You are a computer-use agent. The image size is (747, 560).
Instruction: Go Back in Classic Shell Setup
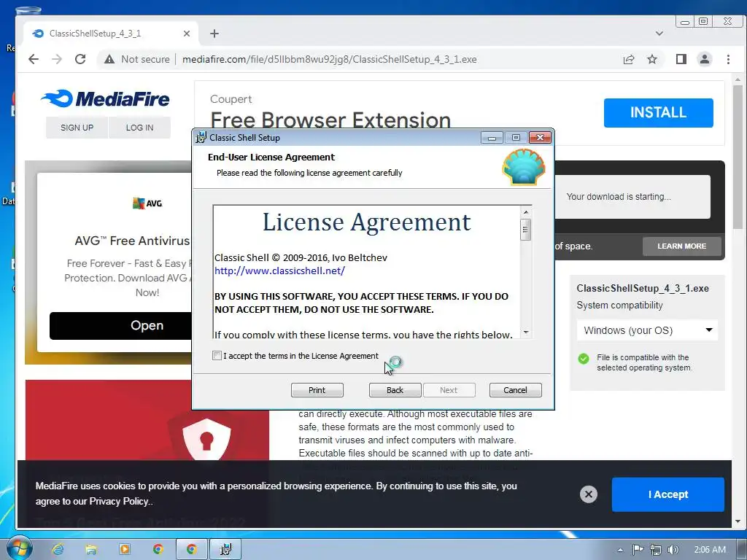click(395, 390)
